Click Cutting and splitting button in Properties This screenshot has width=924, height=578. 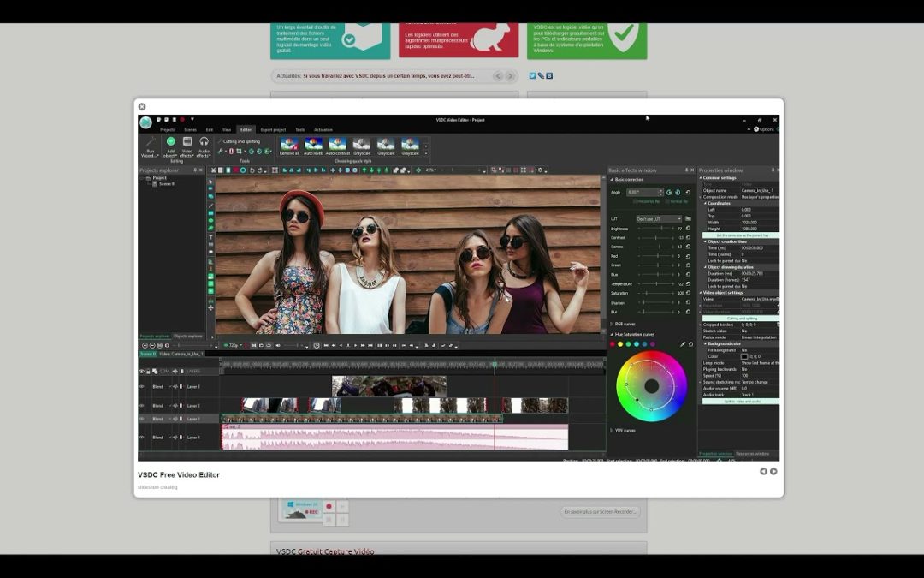(x=741, y=318)
